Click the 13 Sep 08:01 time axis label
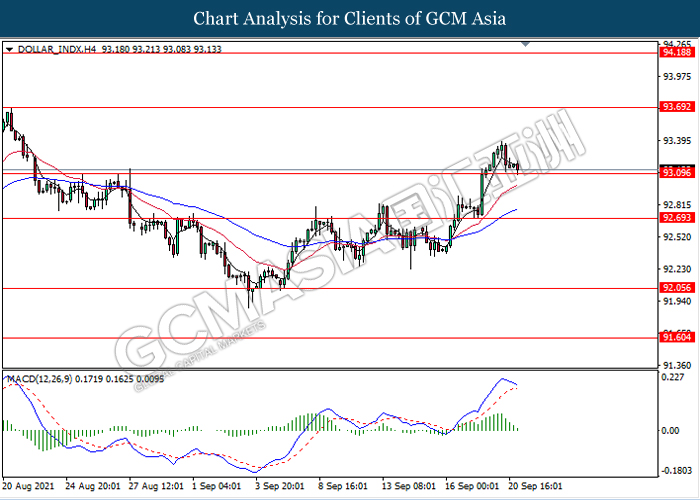Viewport: 700px width, 500px height. pyautogui.click(x=408, y=486)
